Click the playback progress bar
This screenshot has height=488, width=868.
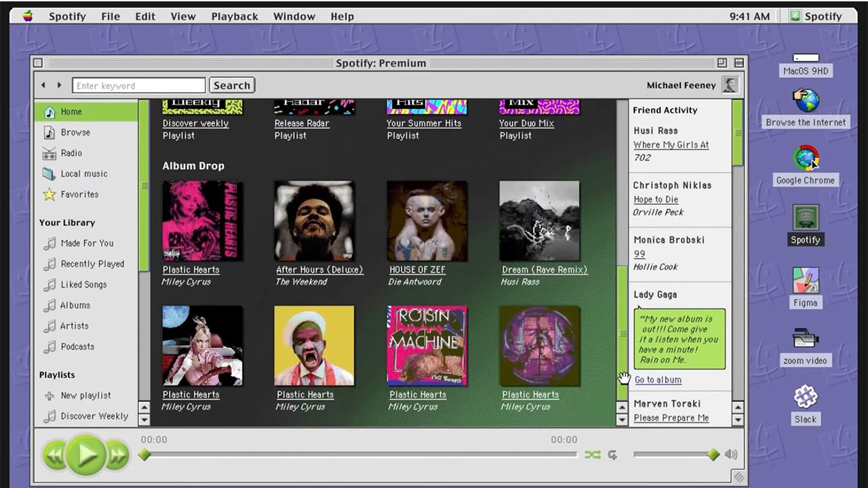click(x=361, y=455)
